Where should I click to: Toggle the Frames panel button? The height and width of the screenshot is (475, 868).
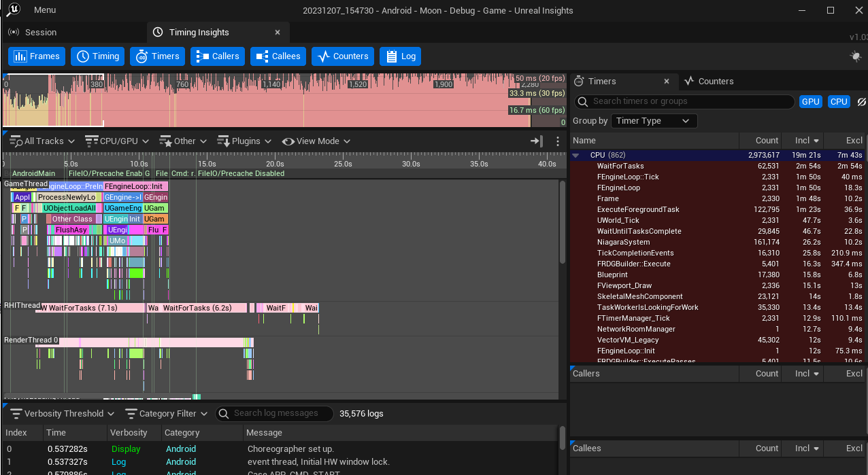[37, 56]
